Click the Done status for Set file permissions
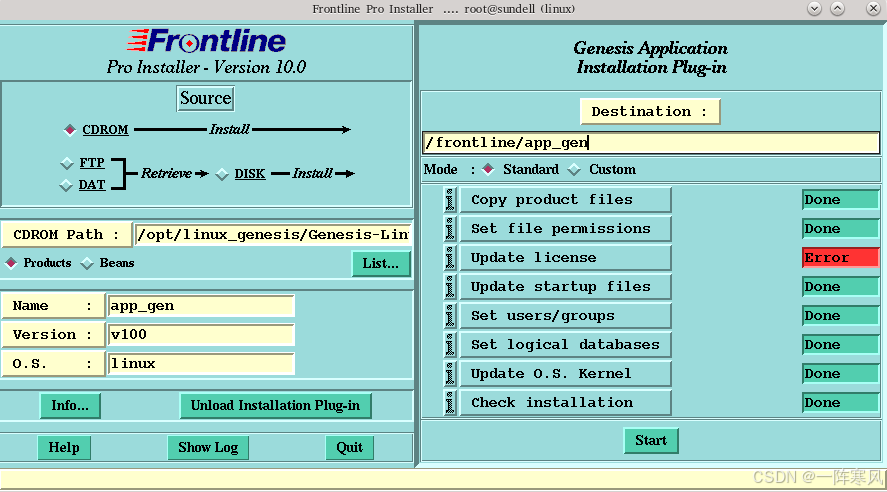The height and width of the screenshot is (492, 887). (841, 228)
